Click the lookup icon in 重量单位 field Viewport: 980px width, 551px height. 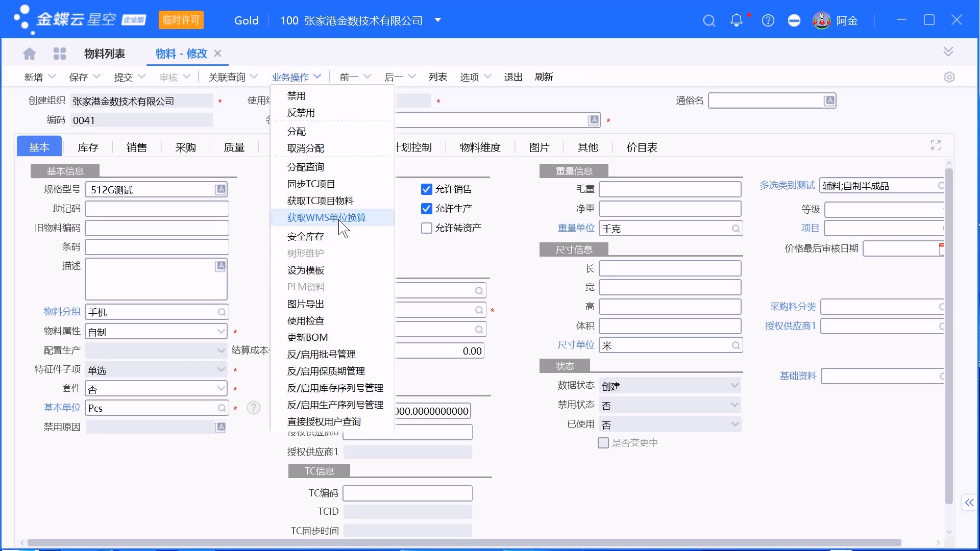click(x=736, y=229)
